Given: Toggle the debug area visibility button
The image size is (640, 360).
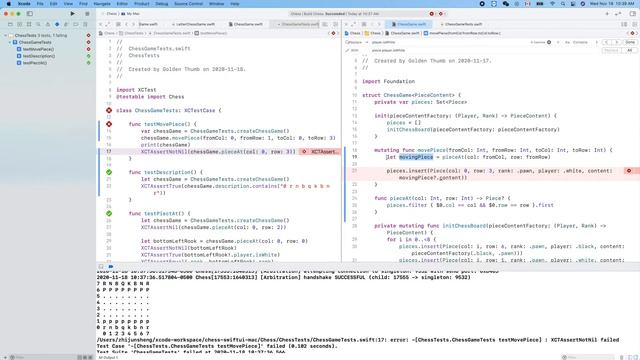Looking at the screenshot, I should point(101,267).
